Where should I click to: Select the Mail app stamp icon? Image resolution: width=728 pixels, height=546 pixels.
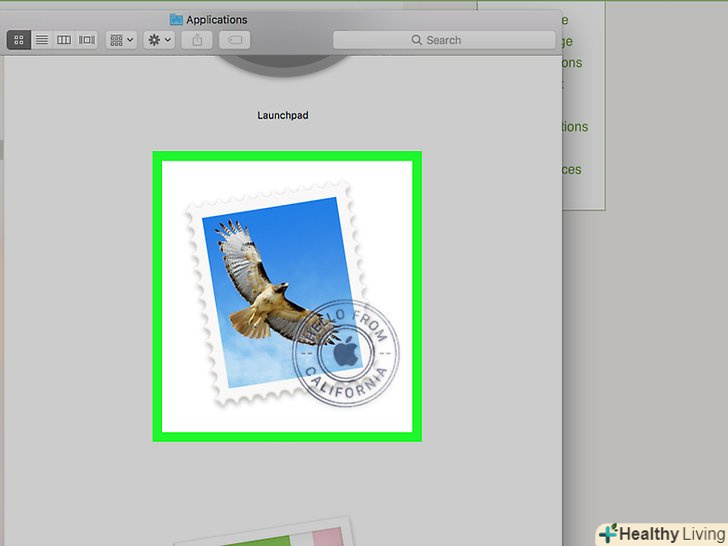pyautogui.click(x=287, y=296)
